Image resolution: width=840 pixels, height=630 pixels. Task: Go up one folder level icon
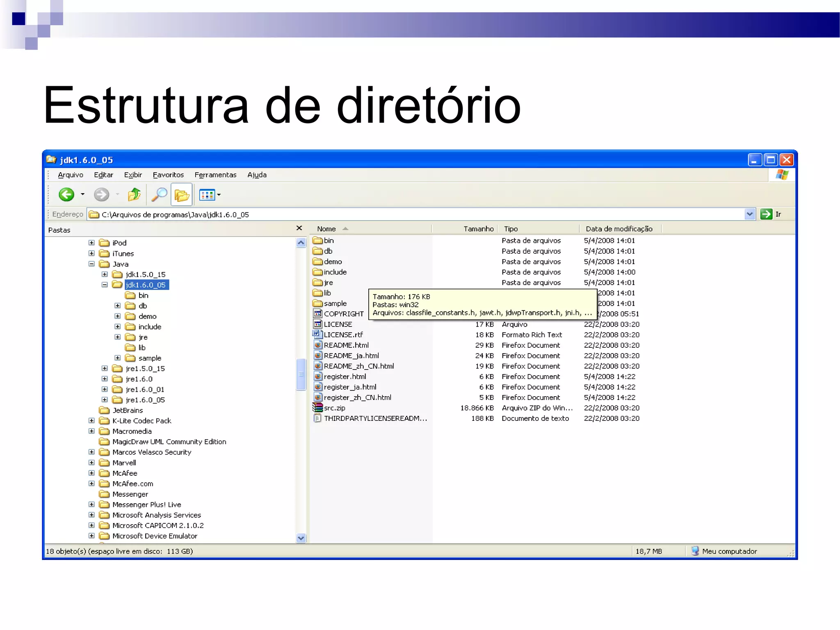pyautogui.click(x=134, y=194)
